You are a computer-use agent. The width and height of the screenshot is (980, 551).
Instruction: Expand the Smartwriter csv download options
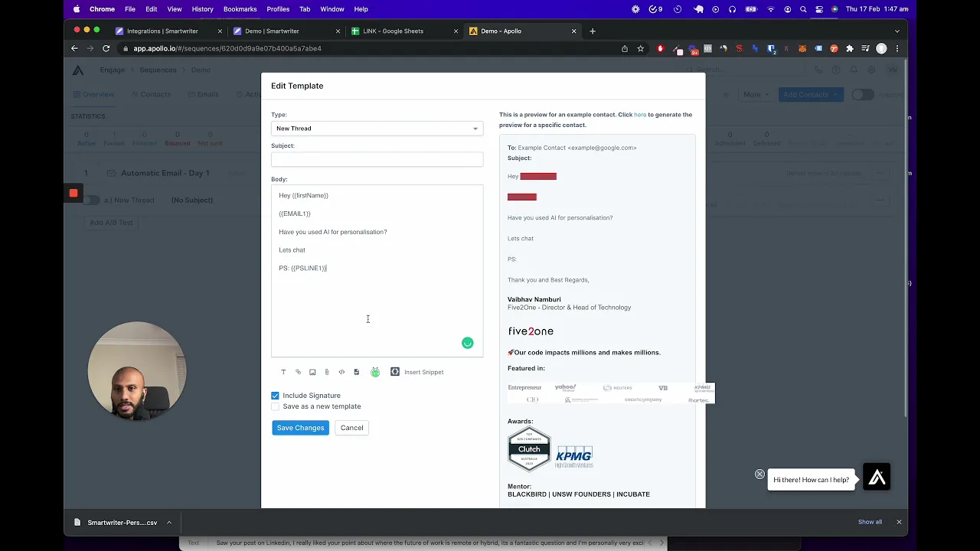[169, 523]
